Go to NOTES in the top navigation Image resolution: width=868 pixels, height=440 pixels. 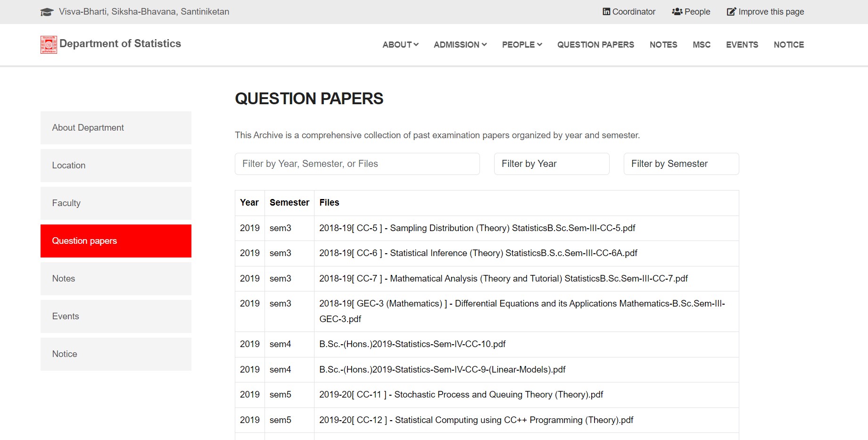click(x=663, y=45)
